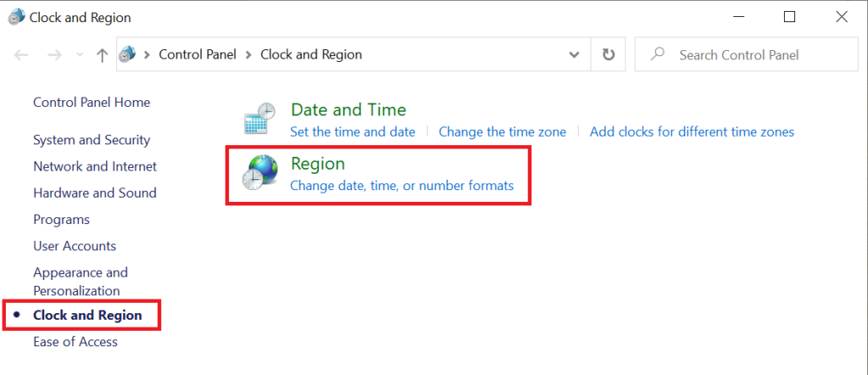
Task: Refresh the Control Panel view
Action: [x=609, y=55]
